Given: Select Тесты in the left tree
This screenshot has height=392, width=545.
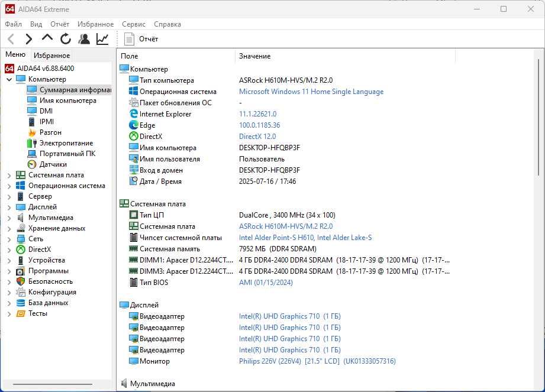Looking at the screenshot, I should pos(37,313).
